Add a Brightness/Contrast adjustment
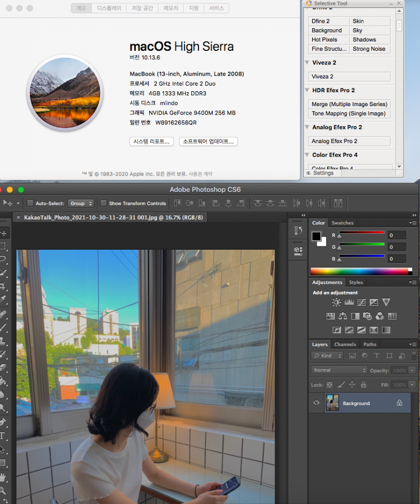 337,302
